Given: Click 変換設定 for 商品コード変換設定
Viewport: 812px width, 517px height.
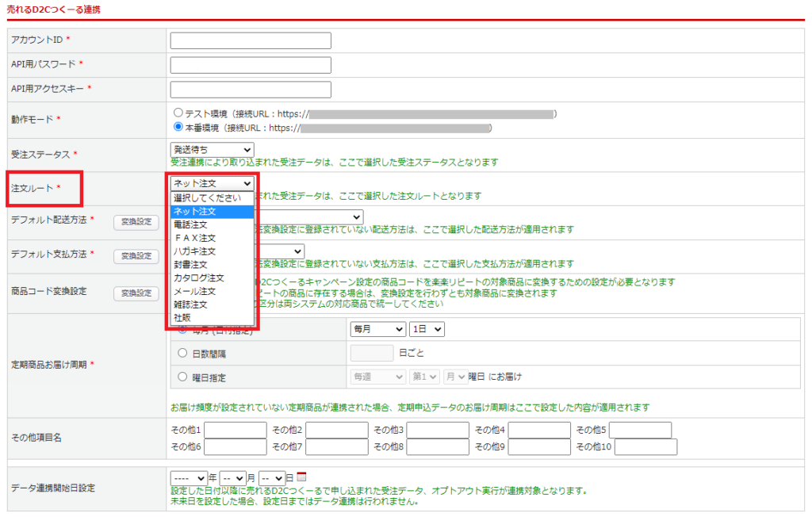Looking at the screenshot, I should pyautogui.click(x=136, y=294).
